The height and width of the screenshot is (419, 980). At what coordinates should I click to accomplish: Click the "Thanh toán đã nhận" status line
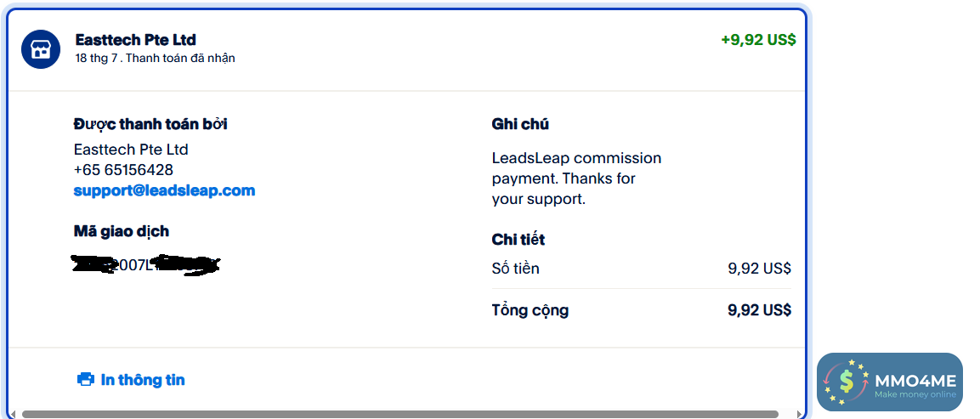point(180,59)
